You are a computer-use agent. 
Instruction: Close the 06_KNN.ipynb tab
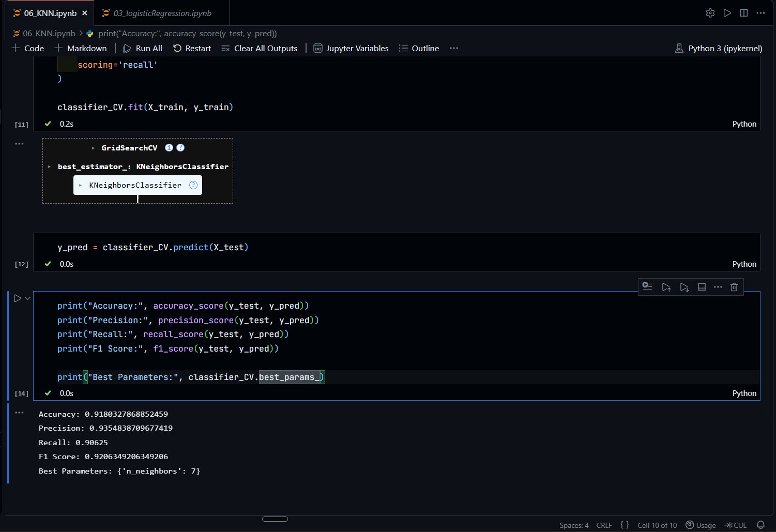click(85, 13)
